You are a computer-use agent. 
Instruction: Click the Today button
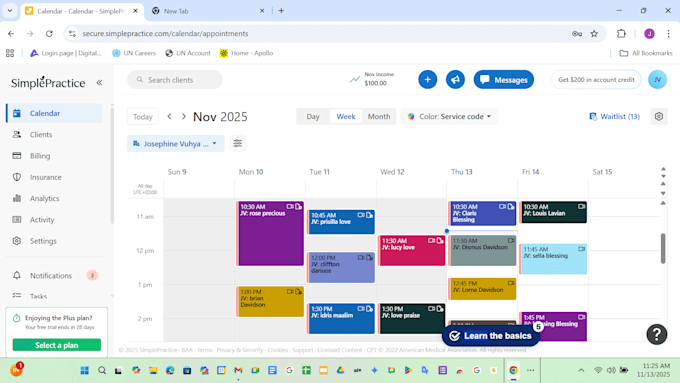[x=143, y=117]
